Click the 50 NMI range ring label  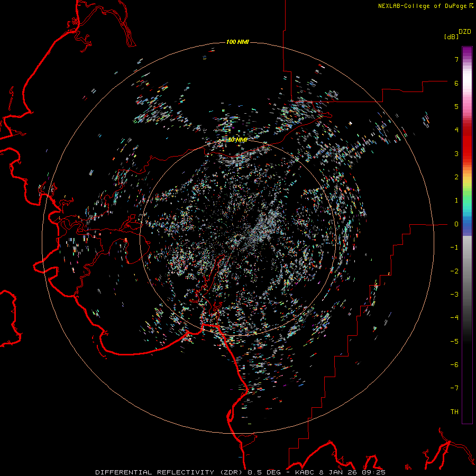(237, 140)
